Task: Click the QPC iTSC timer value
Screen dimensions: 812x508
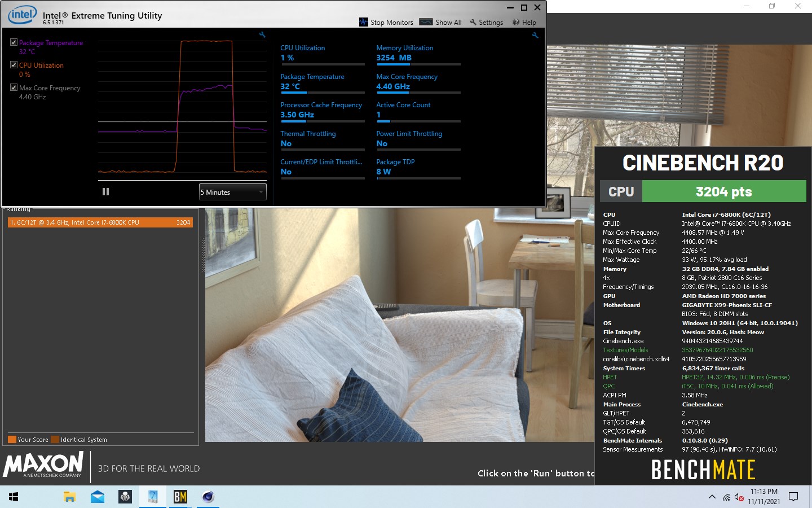Action: tap(727, 386)
